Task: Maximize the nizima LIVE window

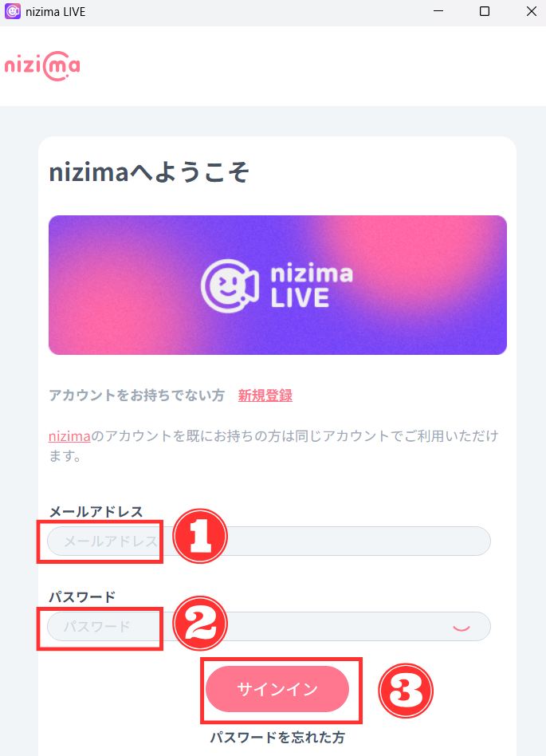Action: point(485,12)
